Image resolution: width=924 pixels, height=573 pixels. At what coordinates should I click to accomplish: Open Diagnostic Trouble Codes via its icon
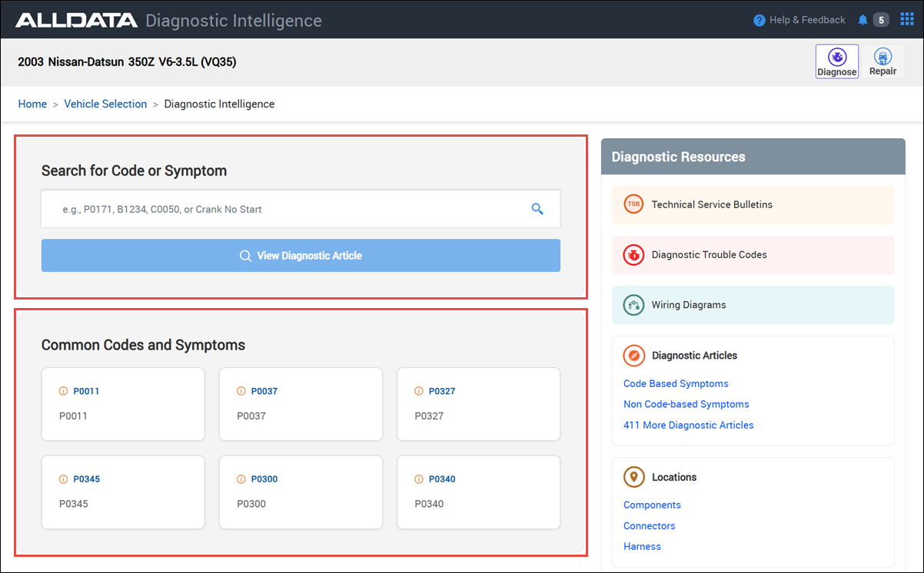coord(633,254)
